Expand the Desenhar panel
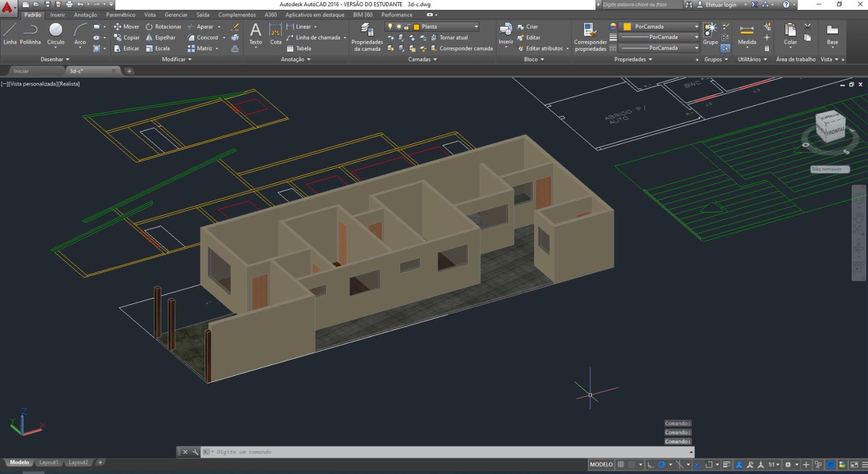The image size is (868, 474). (x=55, y=59)
